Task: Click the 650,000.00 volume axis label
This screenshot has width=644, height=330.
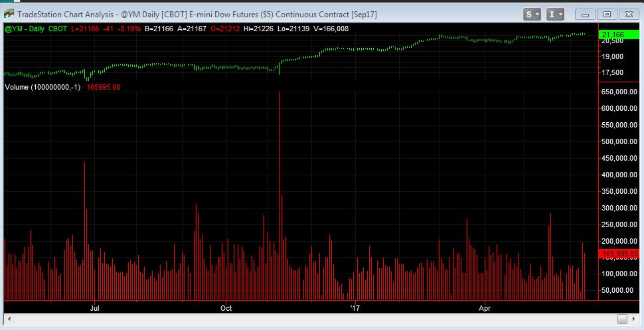Action: coord(619,92)
